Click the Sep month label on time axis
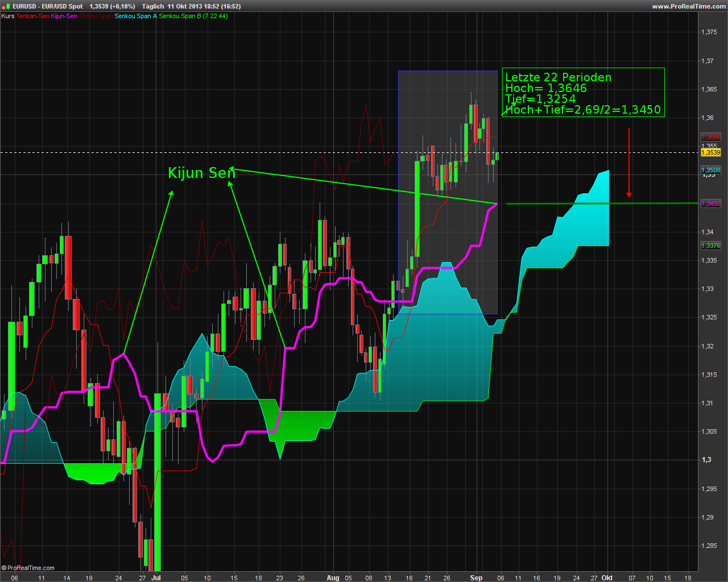Viewport: 728px width, 582px height. pyautogui.click(x=476, y=577)
